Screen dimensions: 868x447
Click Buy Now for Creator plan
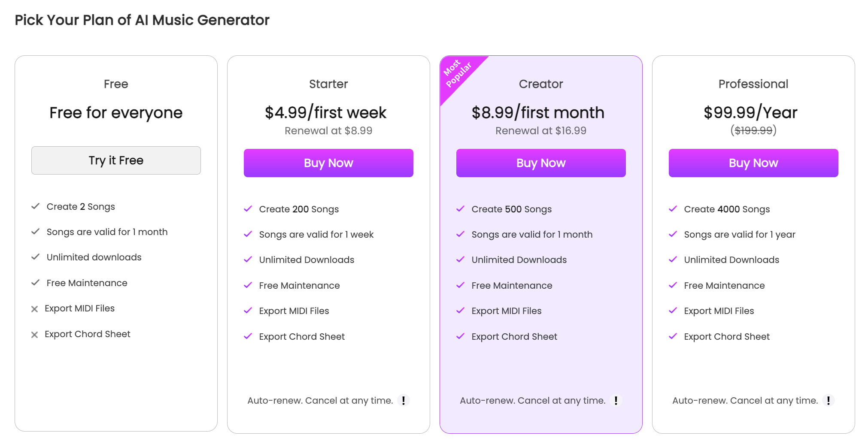(x=541, y=163)
